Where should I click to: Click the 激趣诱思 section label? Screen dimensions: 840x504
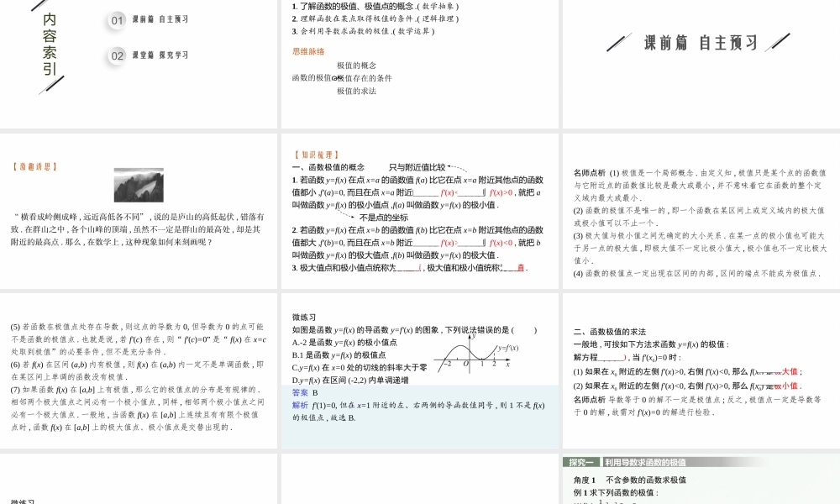[x=34, y=166]
